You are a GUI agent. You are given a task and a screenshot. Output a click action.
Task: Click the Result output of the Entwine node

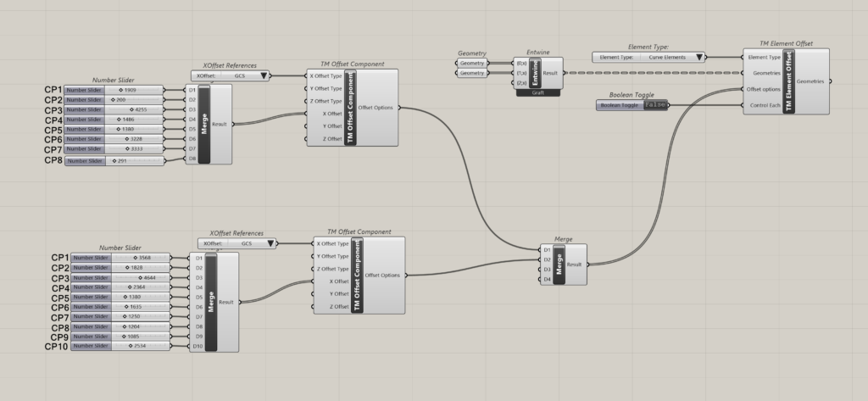550,74
